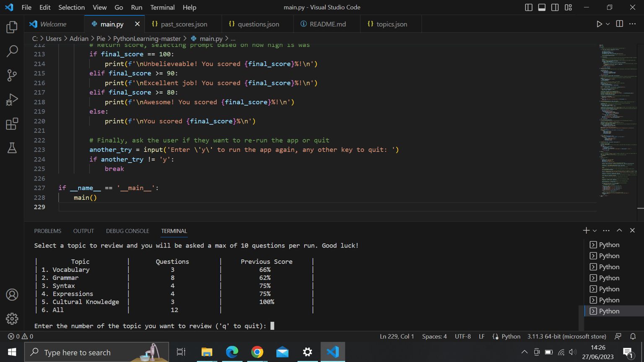
Task: Click the Windows taskbar search box
Action: click(x=96, y=352)
